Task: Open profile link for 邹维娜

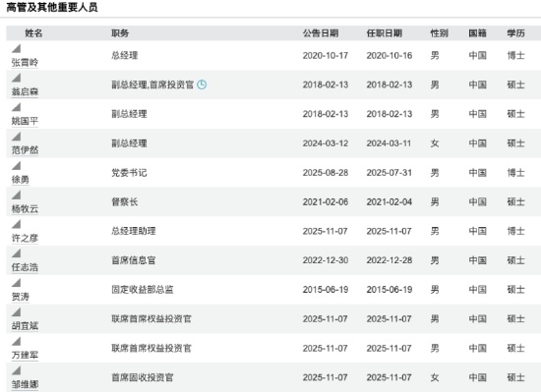Action: [25, 385]
